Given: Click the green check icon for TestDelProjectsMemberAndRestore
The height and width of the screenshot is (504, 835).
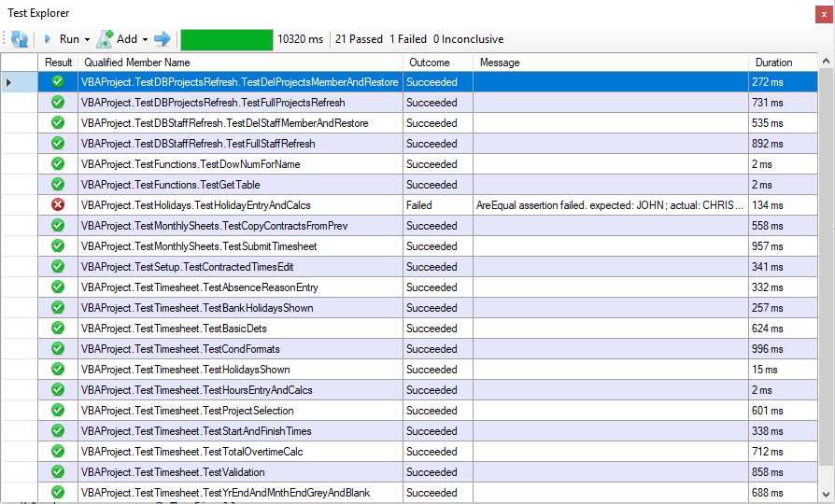Looking at the screenshot, I should pos(58,82).
